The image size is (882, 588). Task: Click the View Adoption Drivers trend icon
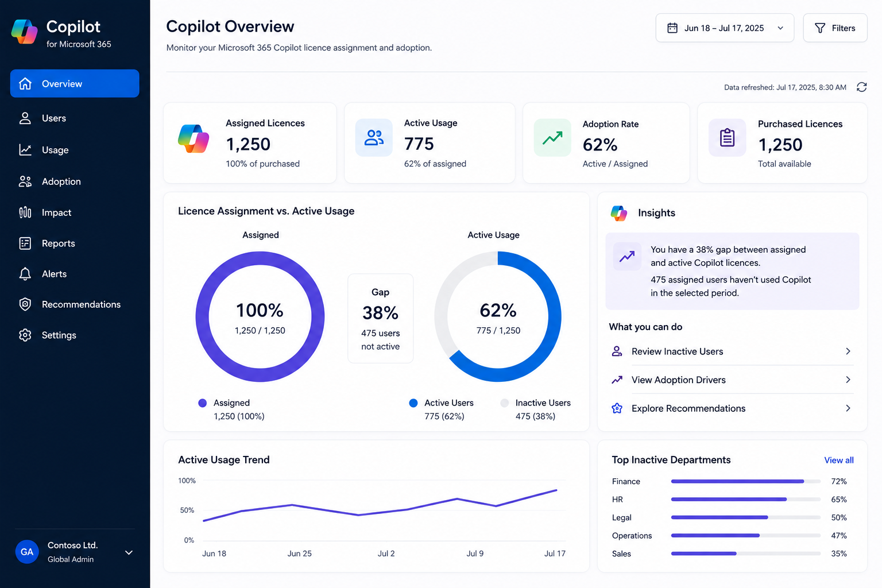click(x=617, y=380)
